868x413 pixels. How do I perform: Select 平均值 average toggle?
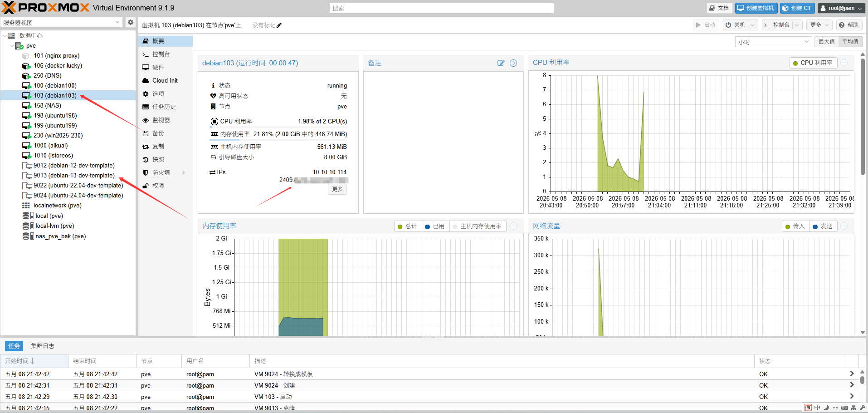pyautogui.click(x=850, y=42)
